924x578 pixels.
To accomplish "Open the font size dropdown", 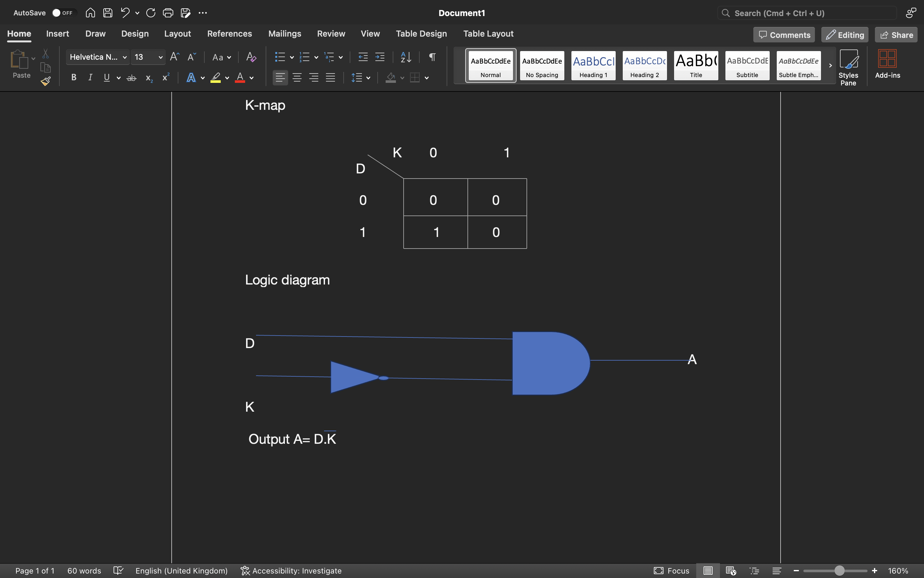I will (x=160, y=57).
